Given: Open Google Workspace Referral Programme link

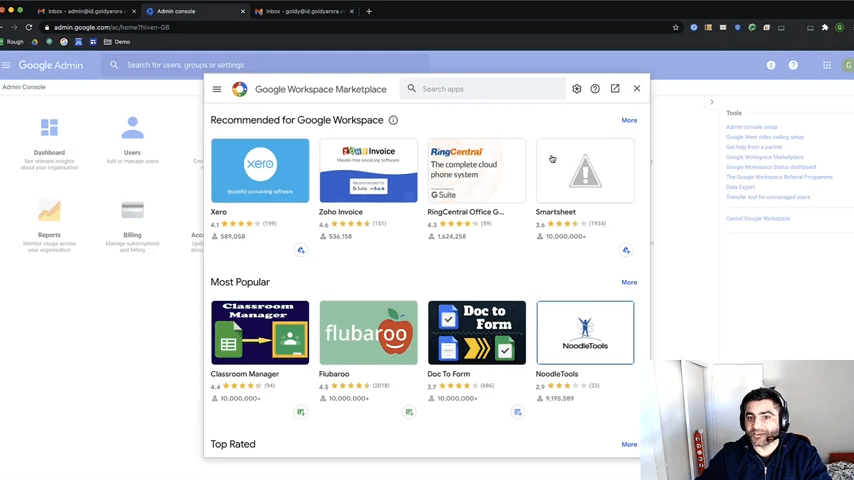Looking at the screenshot, I should pos(779,177).
